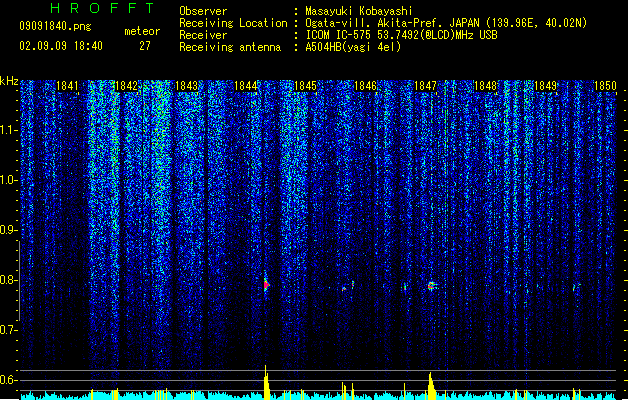Viewport: 629px width, 400px height.
Task: Click the 0.6 frequency axis label
Action: pos(8,380)
